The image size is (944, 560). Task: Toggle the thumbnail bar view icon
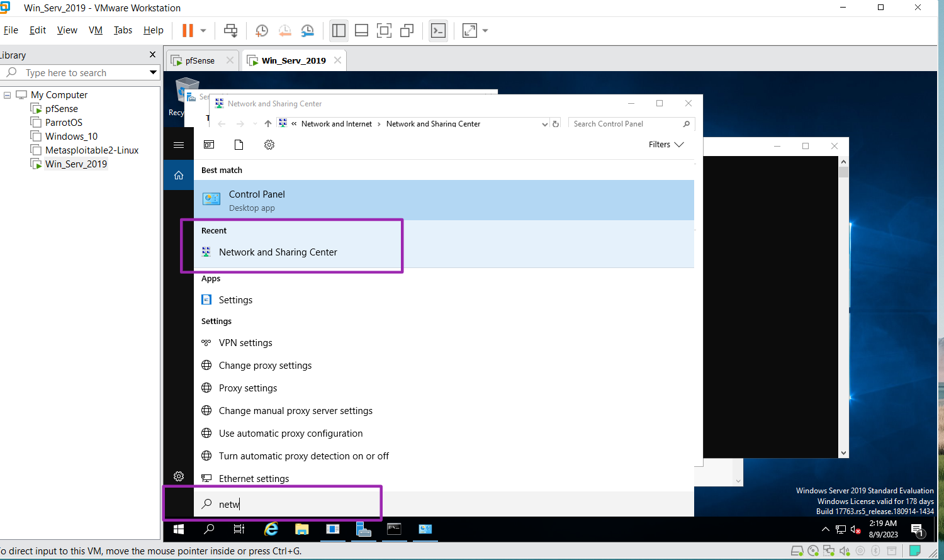[361, 30]
